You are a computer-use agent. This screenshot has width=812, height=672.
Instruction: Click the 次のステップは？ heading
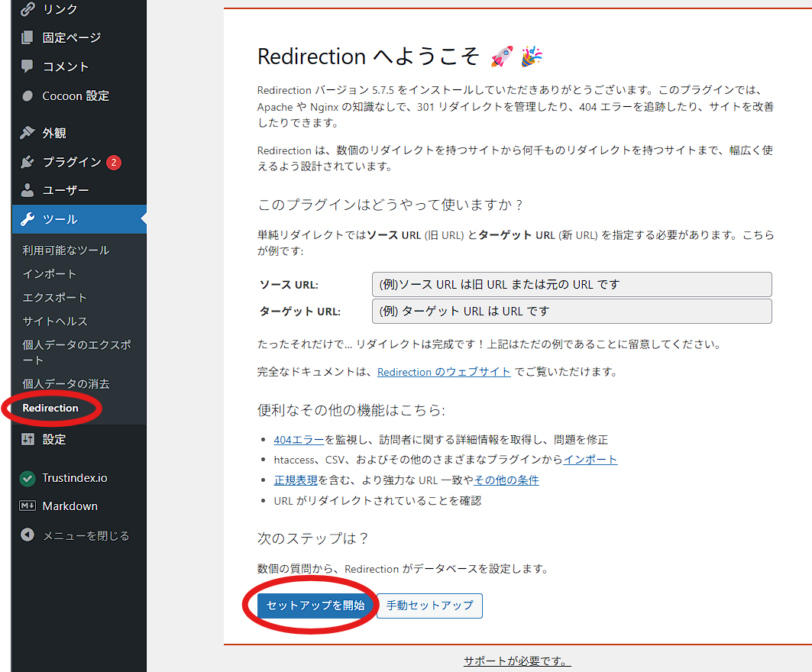[312, 538]
